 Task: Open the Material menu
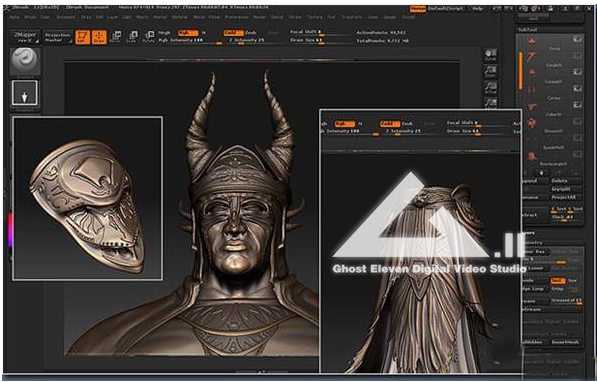click(x=180, y=17)
